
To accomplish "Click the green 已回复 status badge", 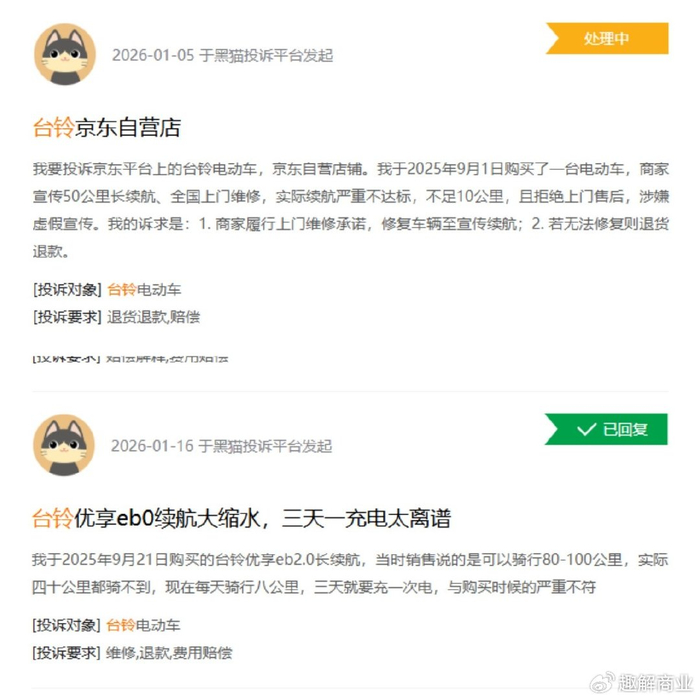I will click(x=606, y=429).
